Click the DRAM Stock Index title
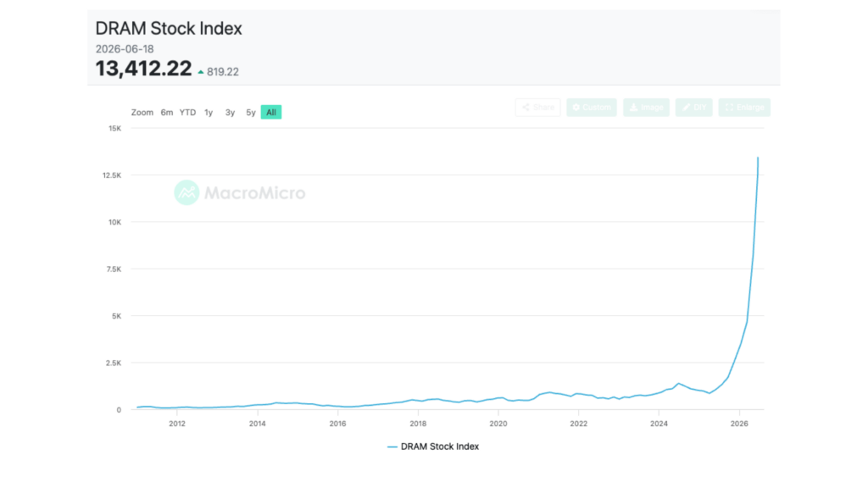 click(x=169, y=28)
